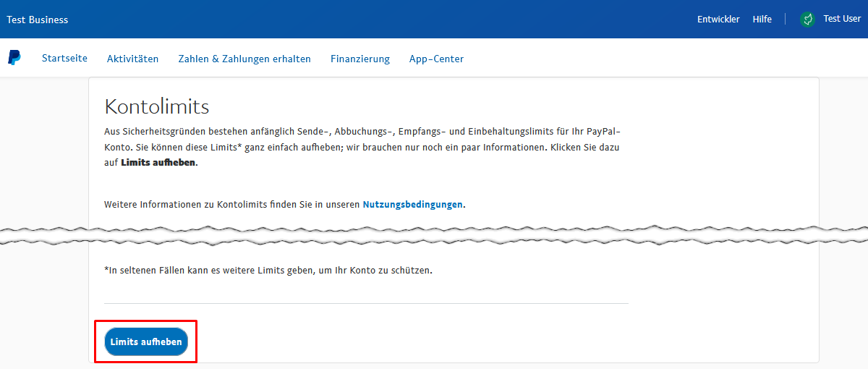Click the PayPal logo icon

(14, 58)
